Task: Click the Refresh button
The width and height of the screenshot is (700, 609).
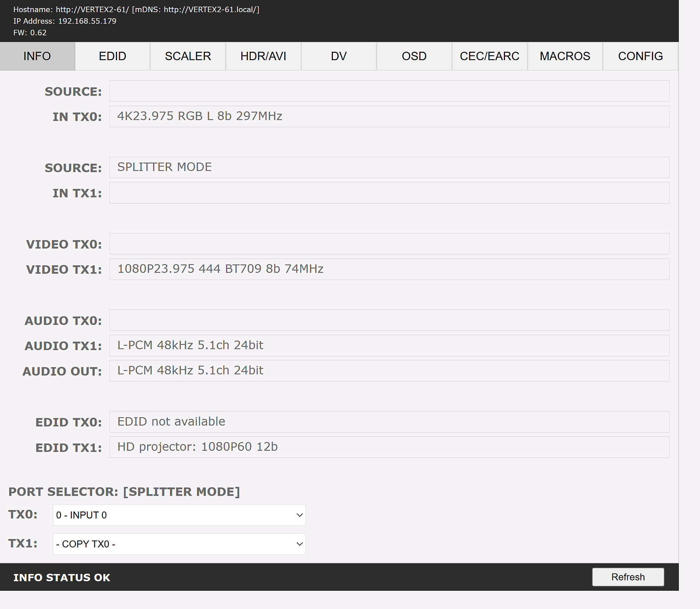Action: click(x=628, y=577)
